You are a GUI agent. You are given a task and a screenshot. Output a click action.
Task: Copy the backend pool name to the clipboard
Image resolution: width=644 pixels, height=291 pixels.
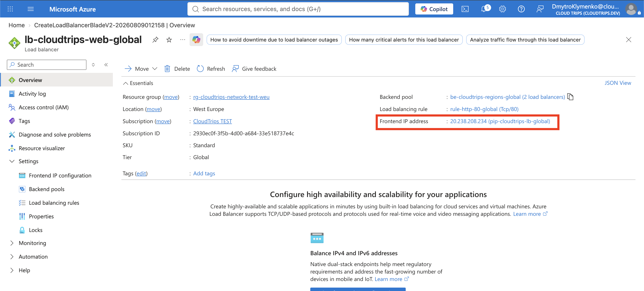coord(570,97)
